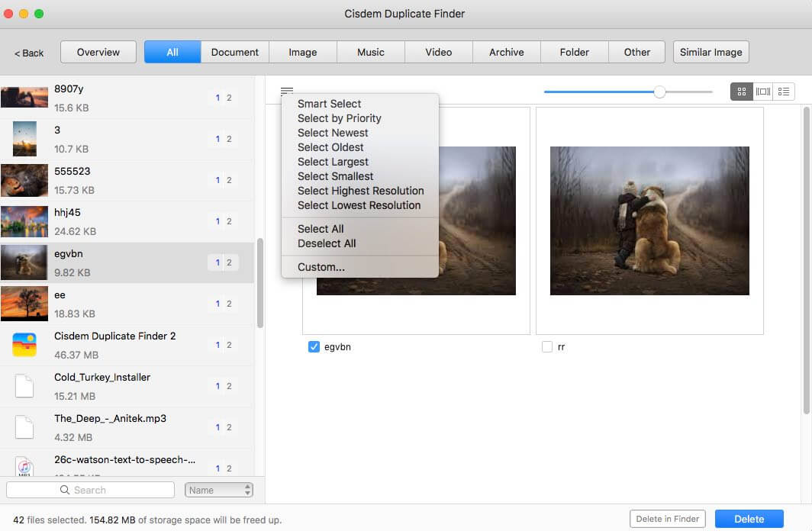Screen dimensions: 812x531
Task: Choose Select Highest Resolution from menu
Action: tap(360, 191)
